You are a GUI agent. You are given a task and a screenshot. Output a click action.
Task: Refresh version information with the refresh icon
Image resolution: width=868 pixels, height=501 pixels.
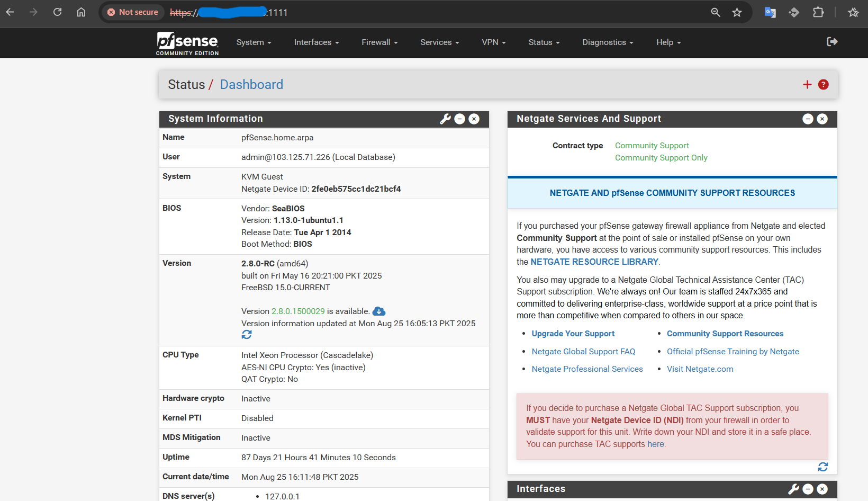247,335
